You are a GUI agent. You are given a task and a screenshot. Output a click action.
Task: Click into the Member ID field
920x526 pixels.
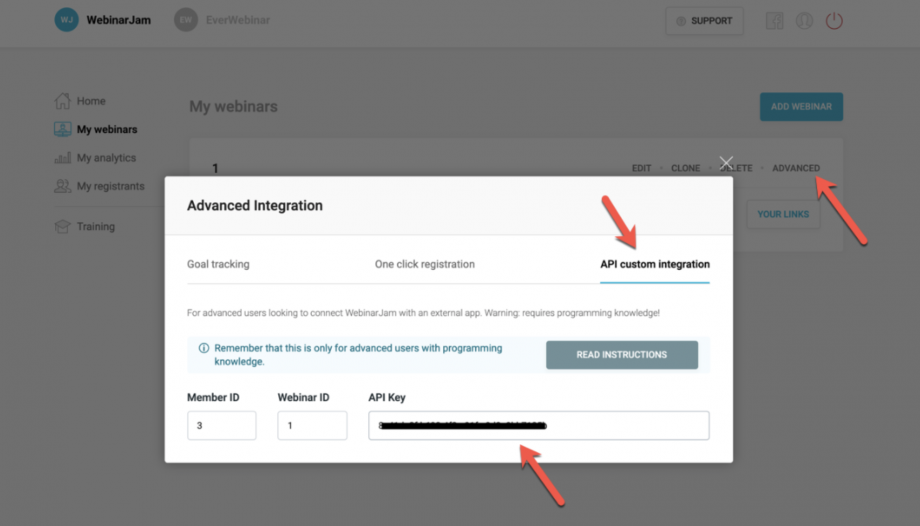click(222, 426)
